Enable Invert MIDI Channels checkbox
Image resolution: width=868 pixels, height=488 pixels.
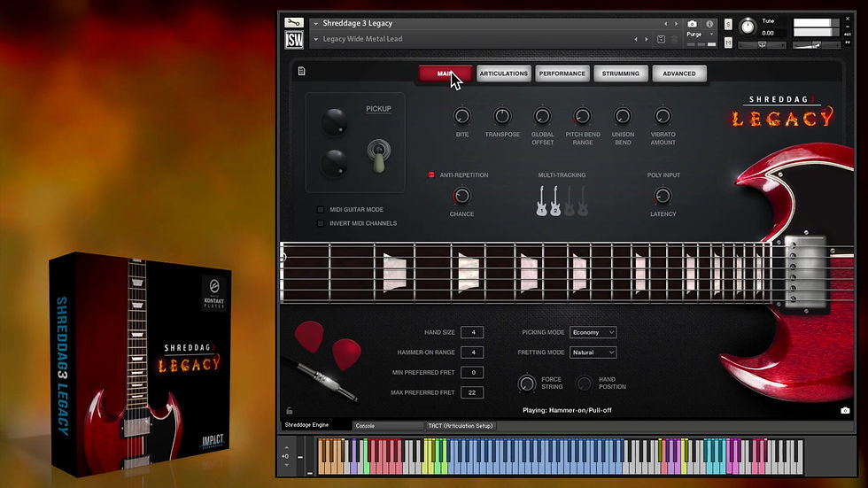click(321, 223)
